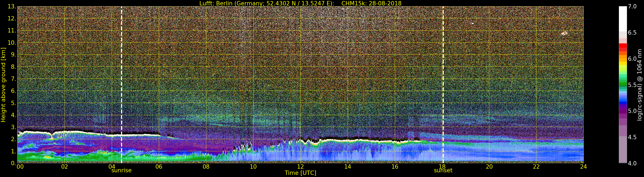Click the '8.' height axis tick label
Viewport: 644px width, 177px height.
click(x=14, y=67)
